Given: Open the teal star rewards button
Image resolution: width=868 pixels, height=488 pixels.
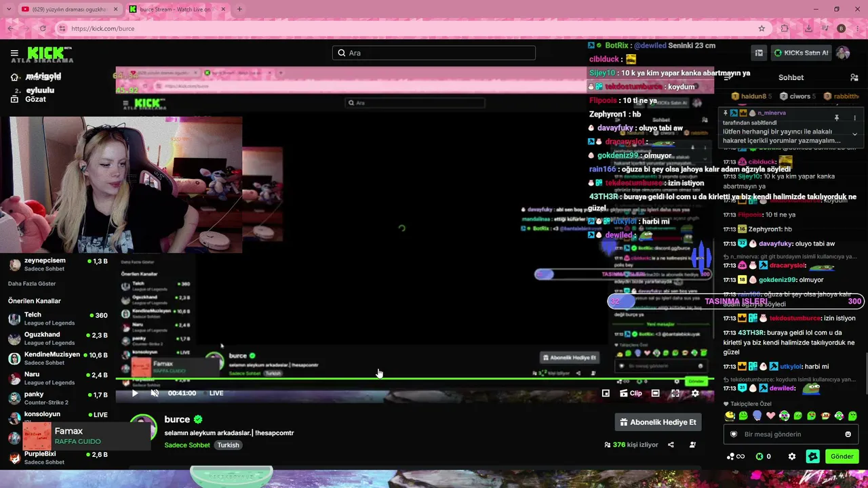Looking at the screenshot, I should [x=812, y=457].
